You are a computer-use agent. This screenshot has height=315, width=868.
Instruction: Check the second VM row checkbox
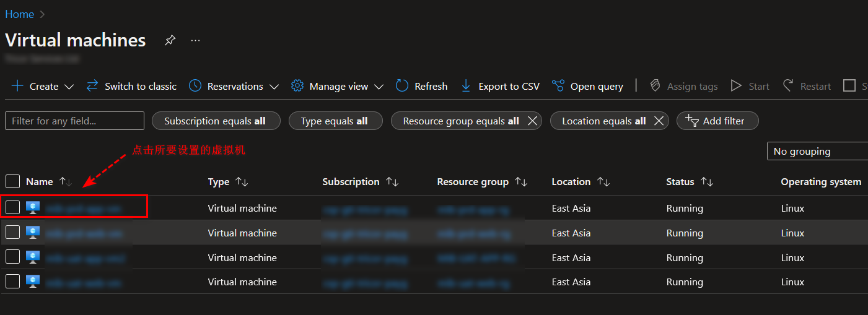[13, 232]
